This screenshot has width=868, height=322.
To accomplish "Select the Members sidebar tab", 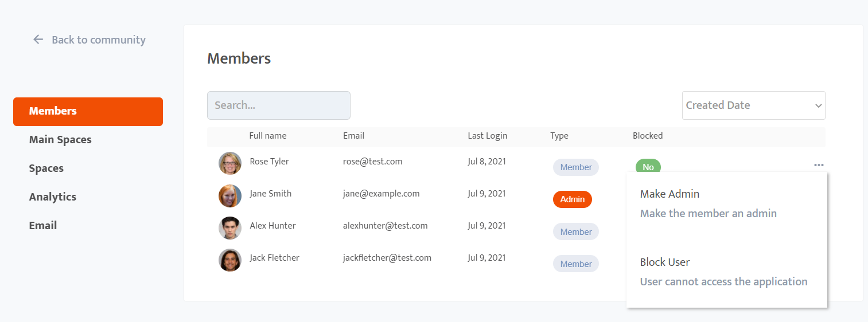I will tap(88, 111).
